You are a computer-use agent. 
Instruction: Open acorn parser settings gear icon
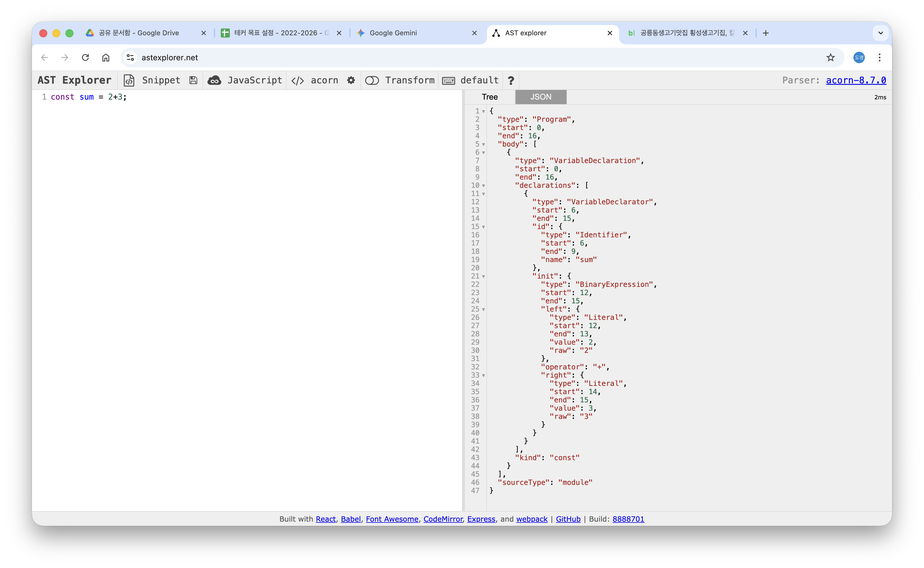[351, 81]
